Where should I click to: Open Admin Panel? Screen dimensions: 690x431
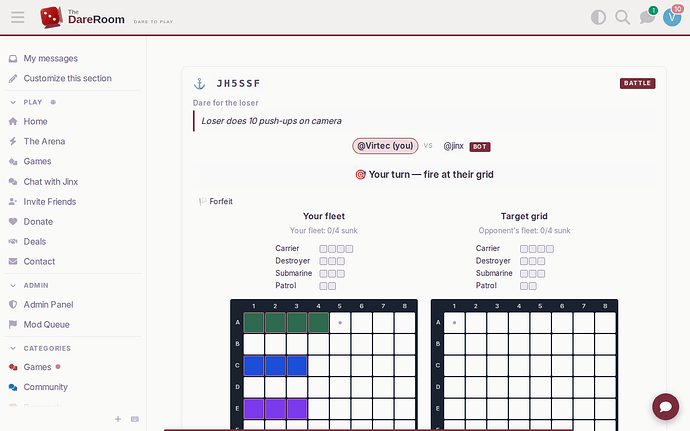(x=48, y=304)
